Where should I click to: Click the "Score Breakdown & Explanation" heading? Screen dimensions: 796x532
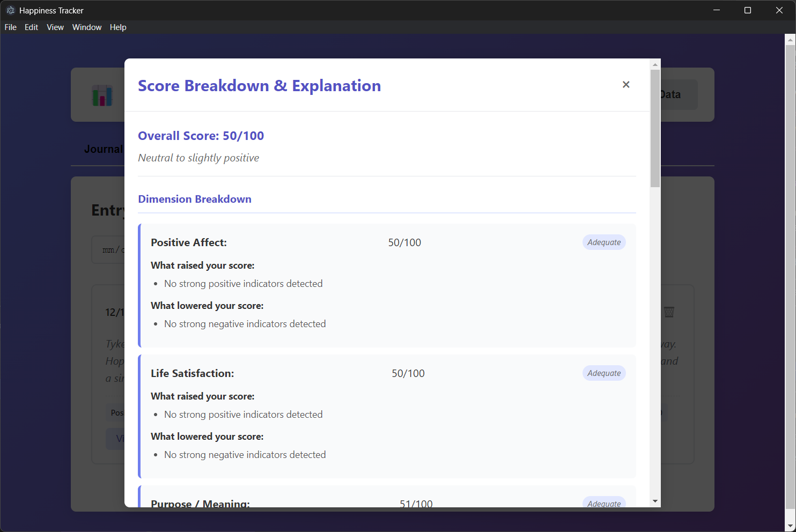click(x=260, y=86)
